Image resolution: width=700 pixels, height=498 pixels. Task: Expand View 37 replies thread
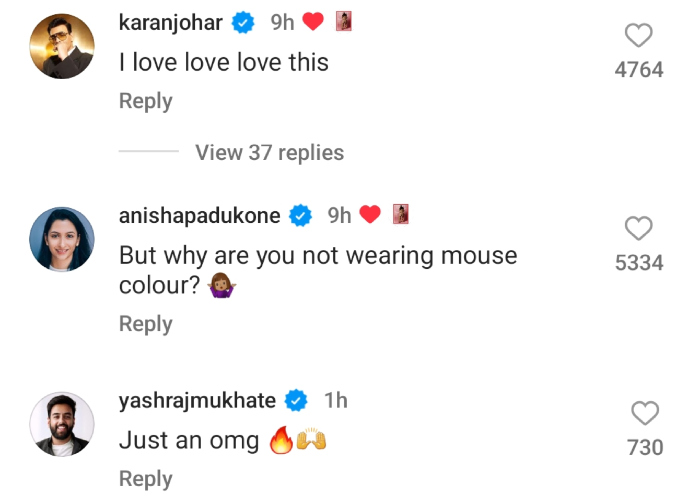269,153
